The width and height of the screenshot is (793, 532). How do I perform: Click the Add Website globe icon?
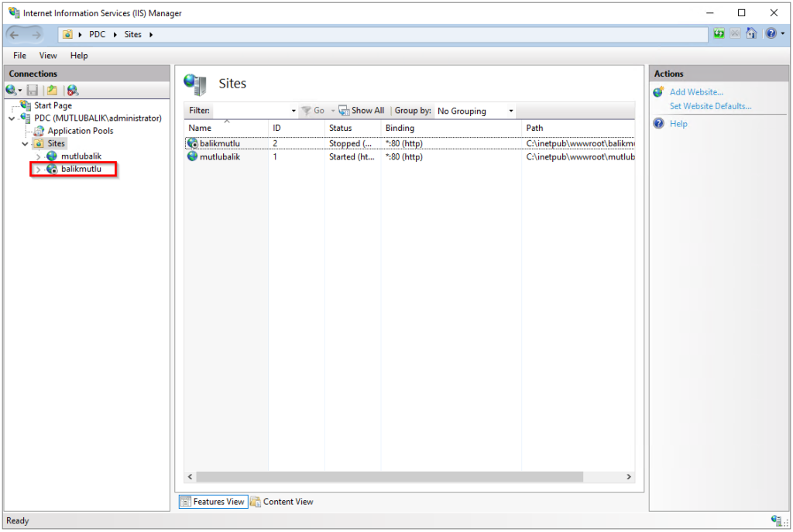click(x=658, y=92)
